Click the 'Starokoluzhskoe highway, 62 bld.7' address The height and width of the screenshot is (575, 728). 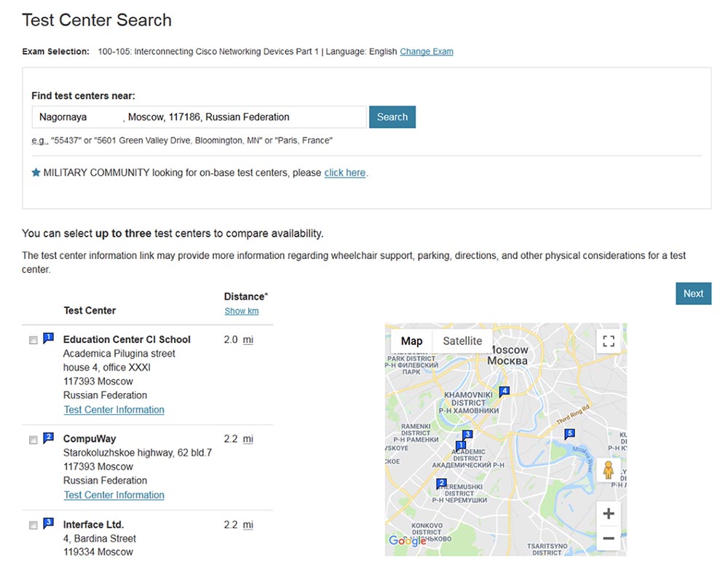pos(138,453)
